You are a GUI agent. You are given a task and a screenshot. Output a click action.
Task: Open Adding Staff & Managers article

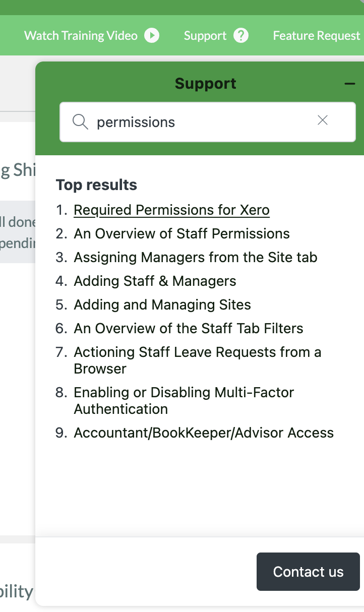click(x=155, y=281)
